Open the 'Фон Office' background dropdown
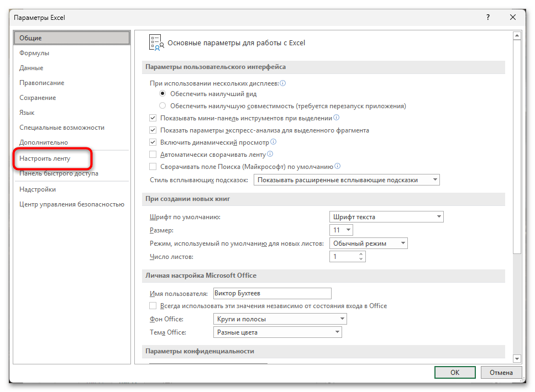This screenshot has width=535, height=392. pos(342,319)
